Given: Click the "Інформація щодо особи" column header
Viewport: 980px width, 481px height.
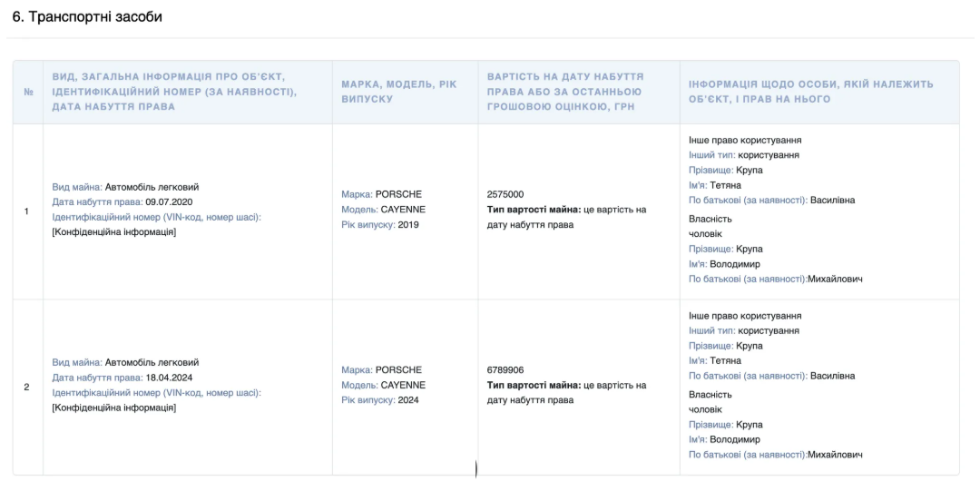Looking at the screenshot, I should (x=810, y=92).
